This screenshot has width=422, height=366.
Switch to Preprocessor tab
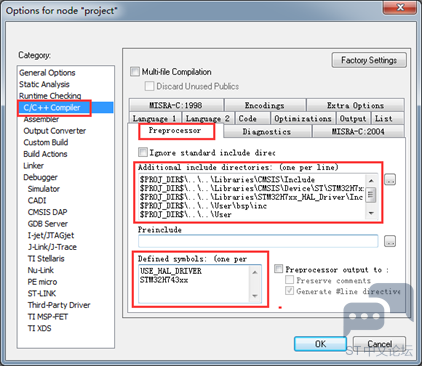[x=175, y=131]
